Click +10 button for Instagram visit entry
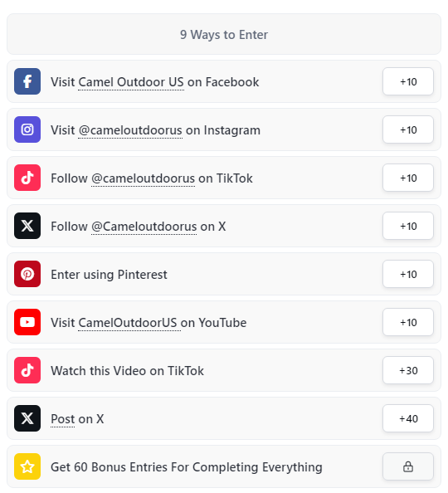 (x=408, y=129)
